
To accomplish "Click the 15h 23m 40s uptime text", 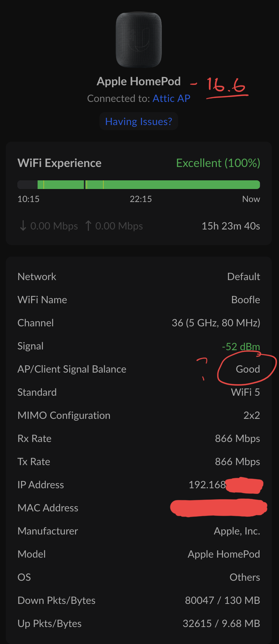I will (x=231, y=226).
